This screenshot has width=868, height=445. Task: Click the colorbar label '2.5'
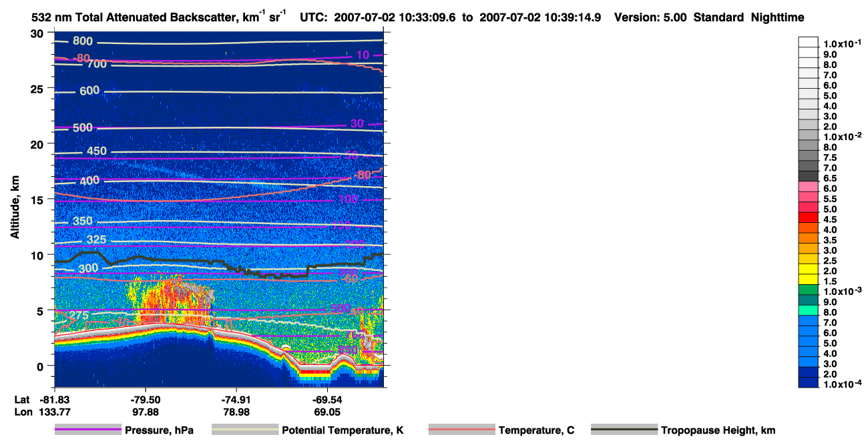pyautogui.click(x=831, y=261)
